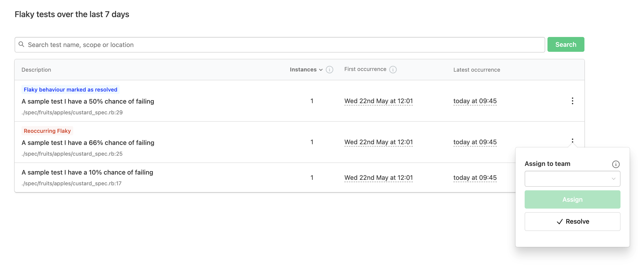Viewport: 644px width, 267px height.
Task: Click the Instances info icon
Action: tap(329, 70)
